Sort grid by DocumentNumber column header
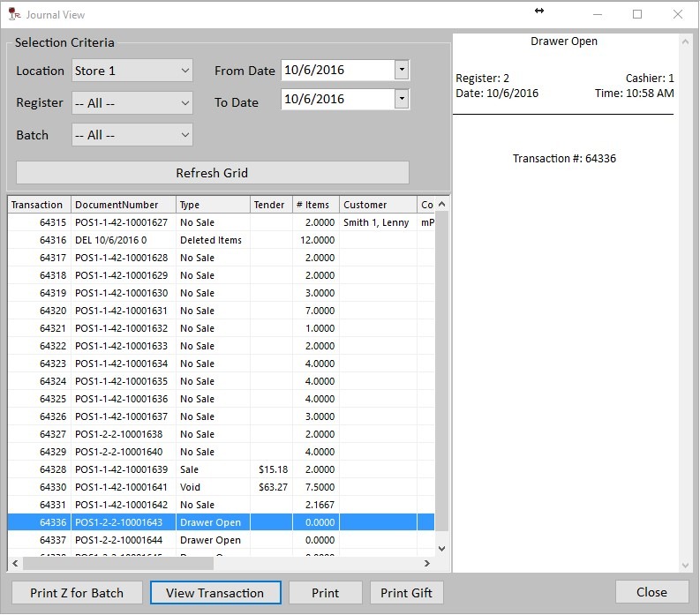This screenshot has width=700, height=615. 123,205
